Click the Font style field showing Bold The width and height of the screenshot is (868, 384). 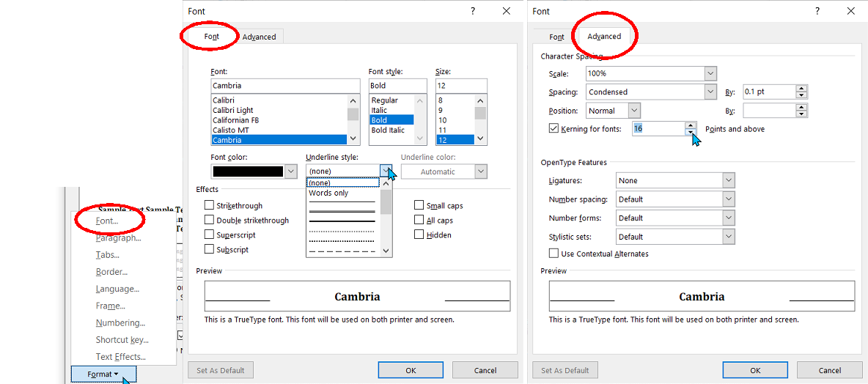coord(398,86)
